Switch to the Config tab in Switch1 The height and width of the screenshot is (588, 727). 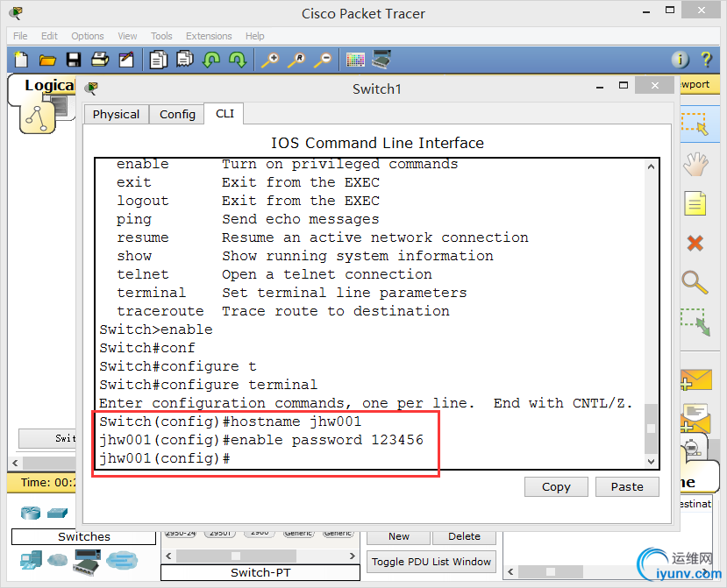pos(177,115)
